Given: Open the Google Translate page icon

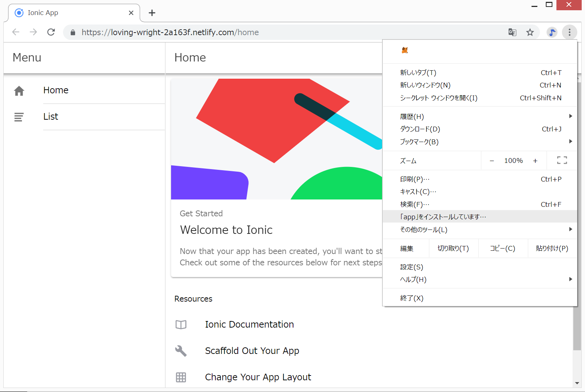Looking at the screenshot, I should pyautogui.click(x=512, y=32).
